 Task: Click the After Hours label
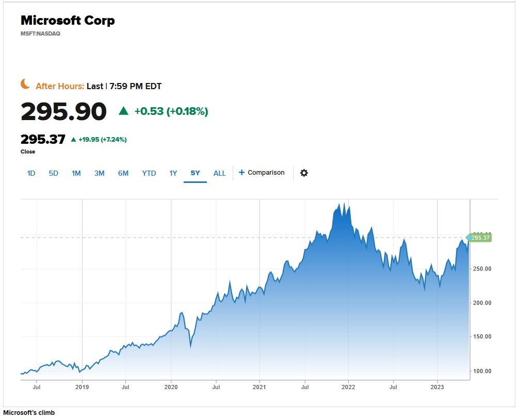pos(60,86)
